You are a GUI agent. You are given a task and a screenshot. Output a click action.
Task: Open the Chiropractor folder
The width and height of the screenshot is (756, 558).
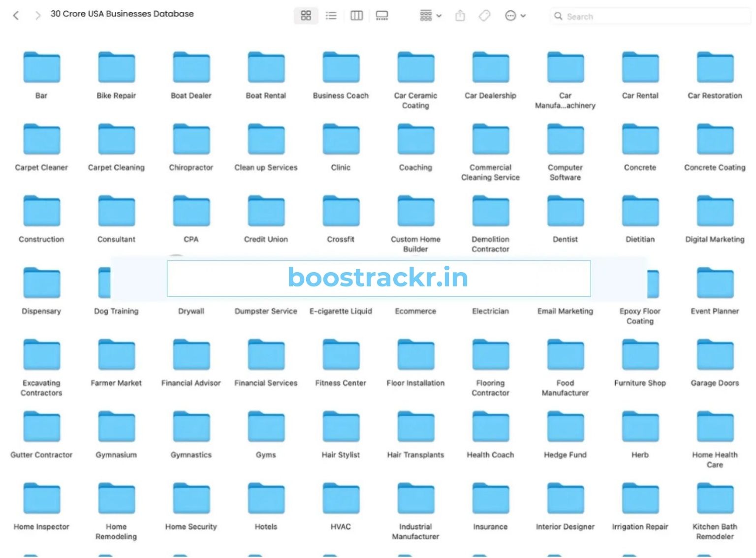coord(191,140)
